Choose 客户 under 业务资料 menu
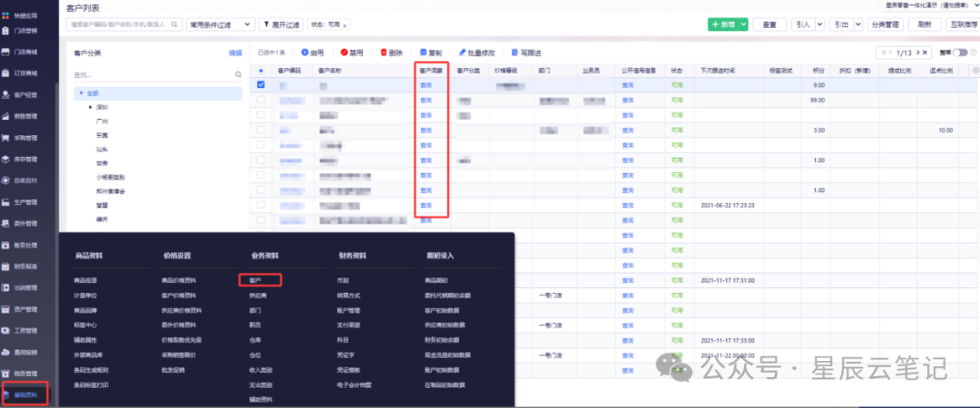This screenshot has height=408, width=980. click(x=254, y=280)
